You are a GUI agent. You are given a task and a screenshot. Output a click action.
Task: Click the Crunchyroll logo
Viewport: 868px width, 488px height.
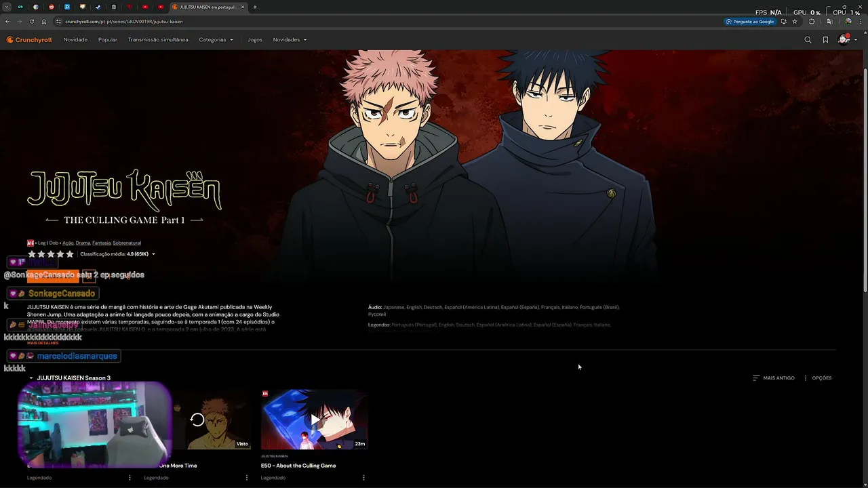[x=29, y=40]
